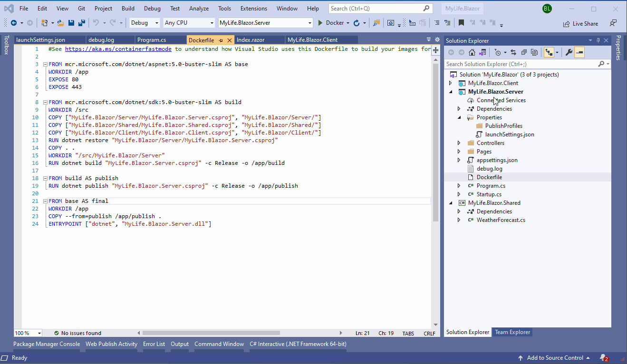Screen dimensions: 627x364
Task: Open Properties via the wrench icon
Action: pyautogui.click(x=569, y=52)
